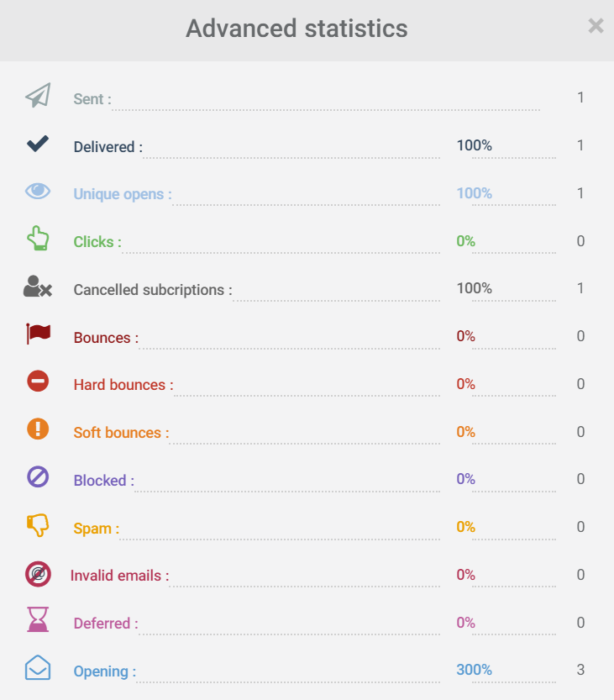The image size is (614, 700).
Task: Click the Hard bounces minus icon
Action: tap(38, 382)
